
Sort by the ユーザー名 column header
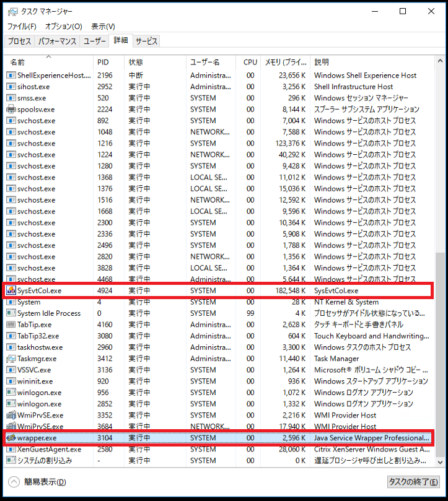211,62
